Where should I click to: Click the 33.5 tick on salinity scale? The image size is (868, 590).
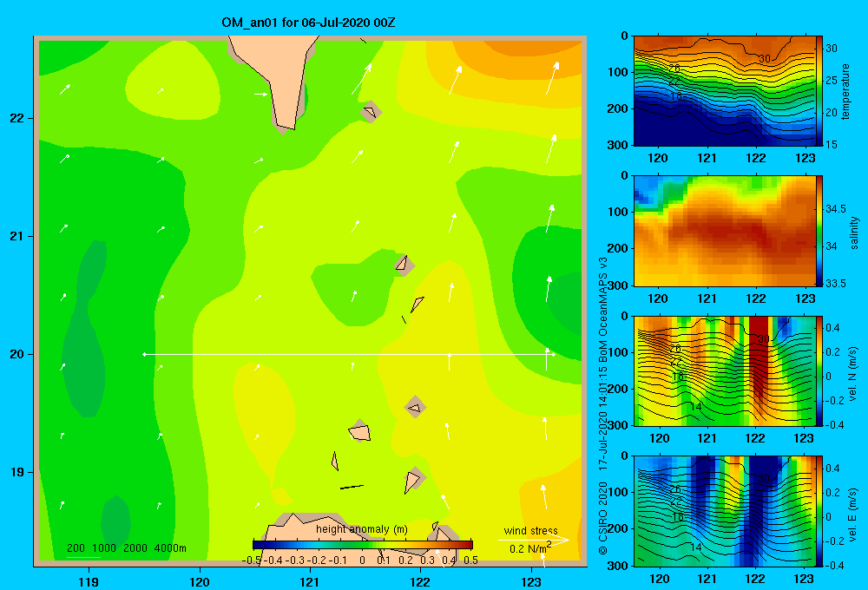tap(835, 284)
